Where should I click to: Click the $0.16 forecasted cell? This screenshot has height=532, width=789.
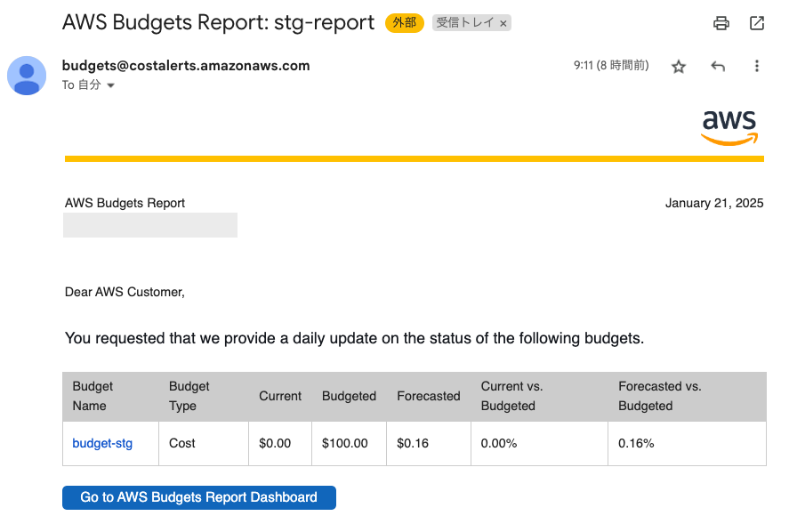tap(429, 443)
